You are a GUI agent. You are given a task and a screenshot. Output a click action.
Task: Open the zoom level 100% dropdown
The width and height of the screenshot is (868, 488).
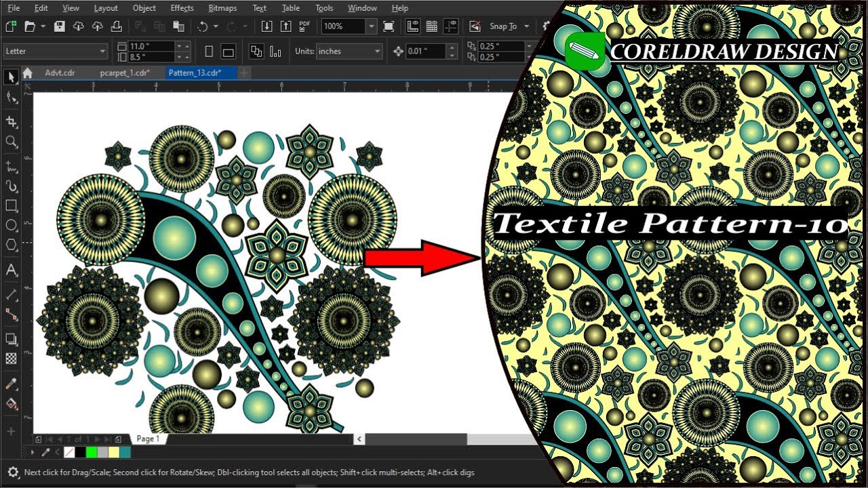point(371,26)
